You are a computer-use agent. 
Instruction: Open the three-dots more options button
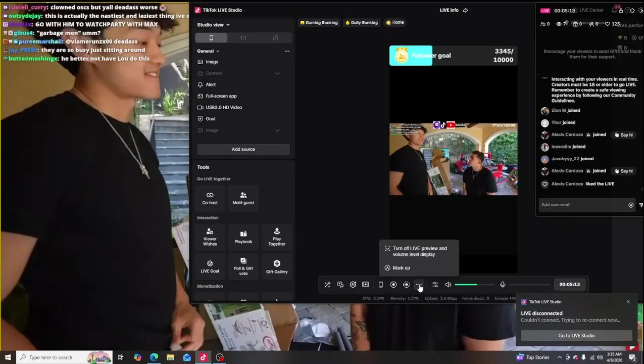tap(419, 285)
